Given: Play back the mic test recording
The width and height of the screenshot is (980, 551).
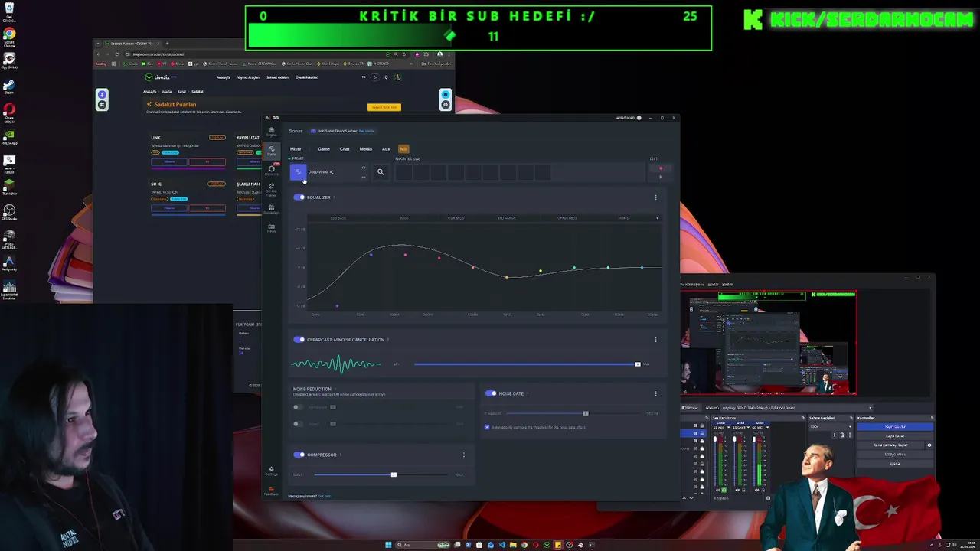Looking at the screenshot, I should pyautogui.click(x=661, y=177).
